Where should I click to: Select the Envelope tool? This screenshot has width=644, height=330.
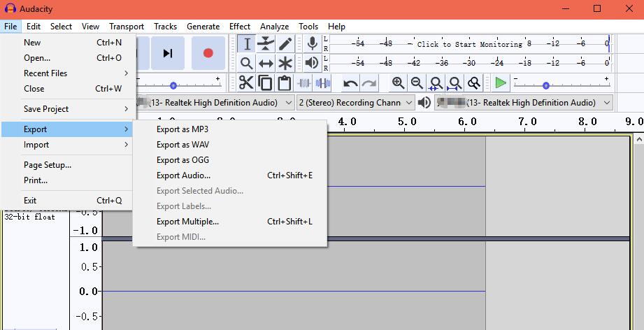pyautogui.click(x=266, y=44)
